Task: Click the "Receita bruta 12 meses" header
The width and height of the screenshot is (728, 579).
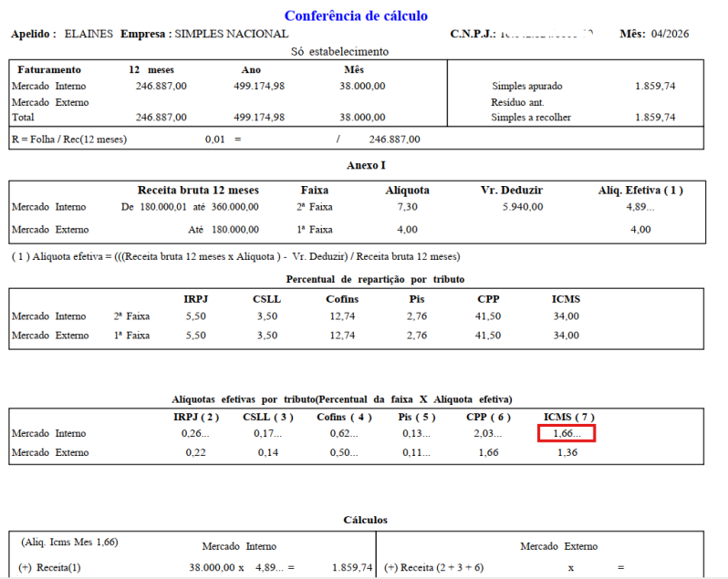Action: tap(198, 191)
